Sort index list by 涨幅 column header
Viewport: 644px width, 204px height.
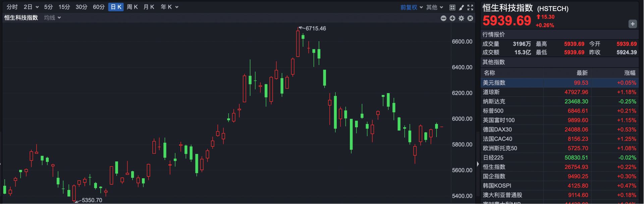[x=630, y=73]
